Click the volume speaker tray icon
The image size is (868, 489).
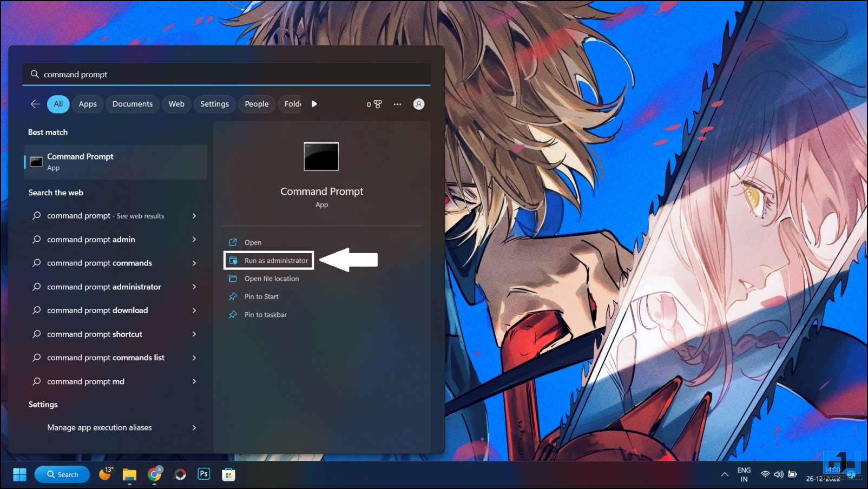(779, 474)
